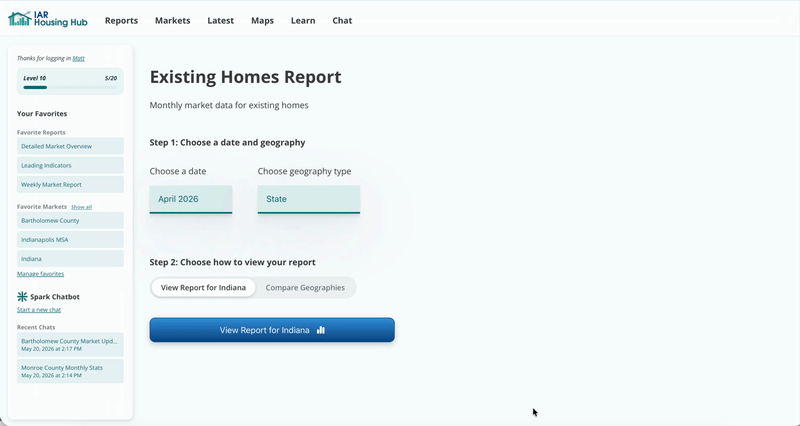
Task: Click the IAR Housing Hub logo
Action: coord(48,20)
